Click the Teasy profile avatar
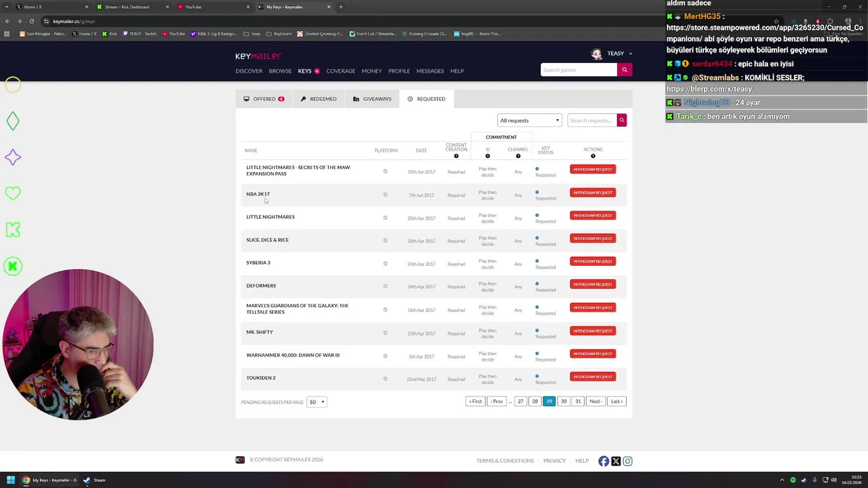The height and width of the screenshot is (488, 868). pyautogui.click(x=596, y=54)
